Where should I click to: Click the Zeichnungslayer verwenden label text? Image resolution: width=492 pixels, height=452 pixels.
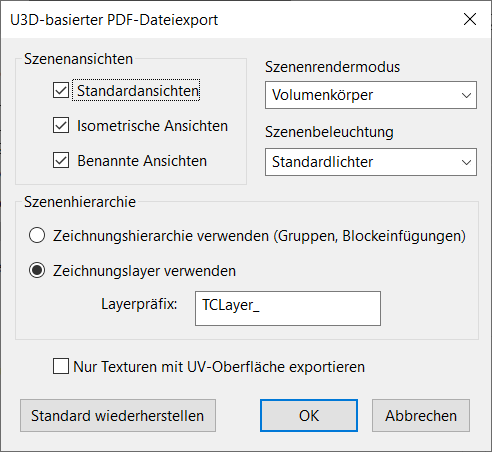(144, 271)
